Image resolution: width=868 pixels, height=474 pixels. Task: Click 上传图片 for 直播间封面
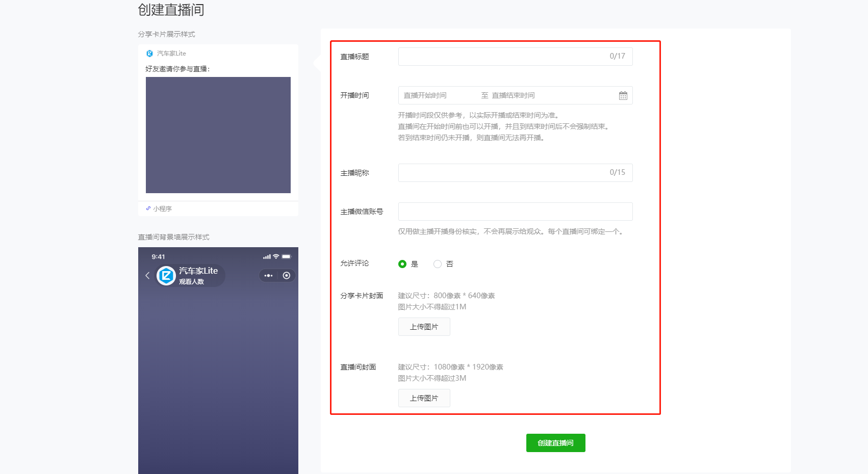click(424, 398)
